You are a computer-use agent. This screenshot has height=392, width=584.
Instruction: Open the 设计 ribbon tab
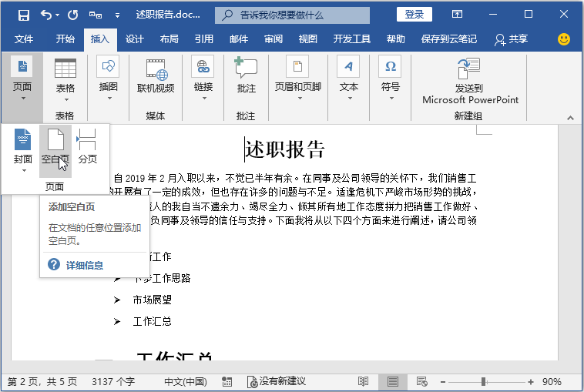(135, 39)
